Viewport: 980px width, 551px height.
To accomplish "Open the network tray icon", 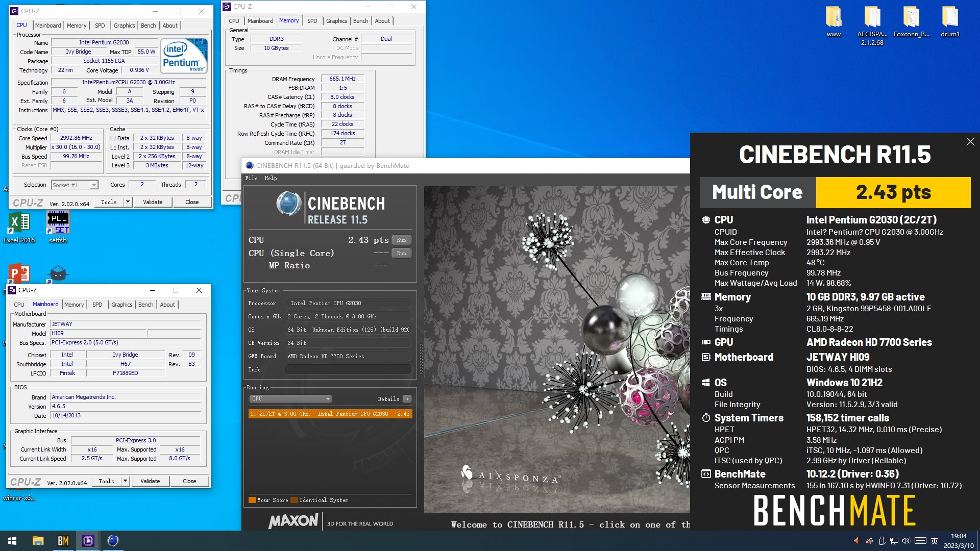I will 894,541.
